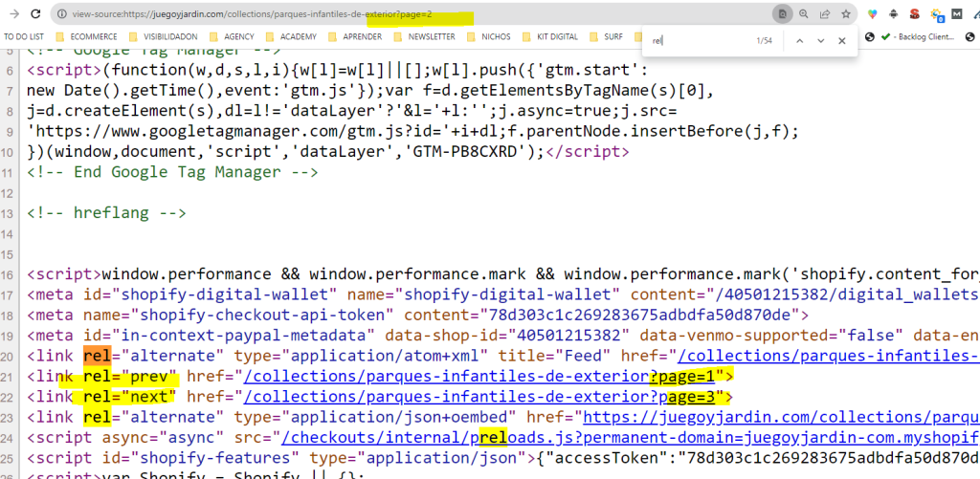This screenshot has width=980, height=479.
Task: Open the zoom magnifier icon in address bar
Action: tap(803, 14)
